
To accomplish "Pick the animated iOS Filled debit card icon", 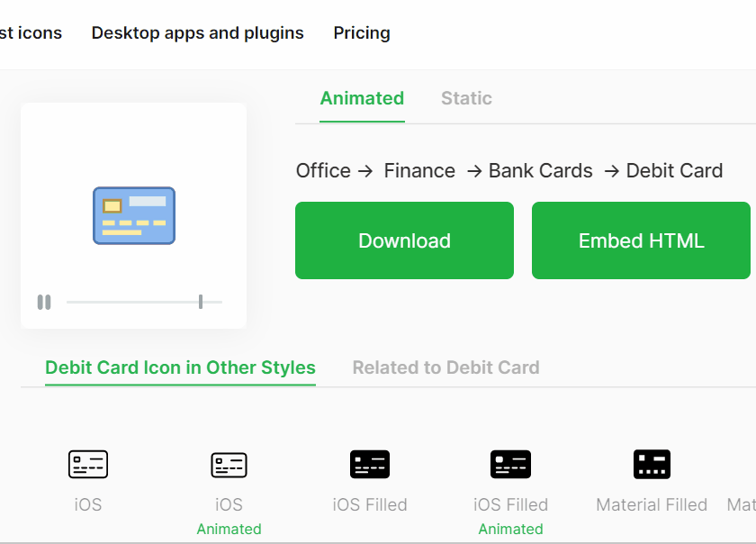I will [510, 465].
